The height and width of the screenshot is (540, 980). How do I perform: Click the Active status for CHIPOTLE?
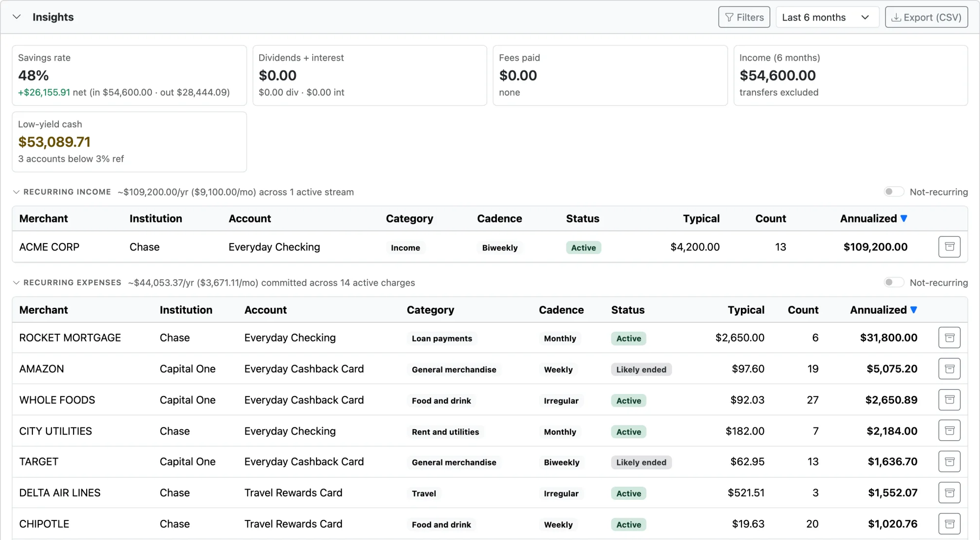coord(629,525)
